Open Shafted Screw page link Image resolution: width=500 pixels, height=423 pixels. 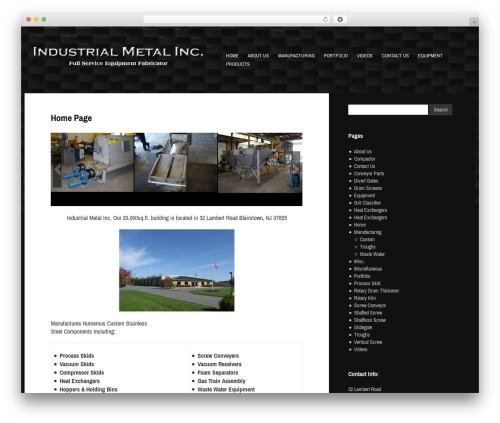pos(368,313)
